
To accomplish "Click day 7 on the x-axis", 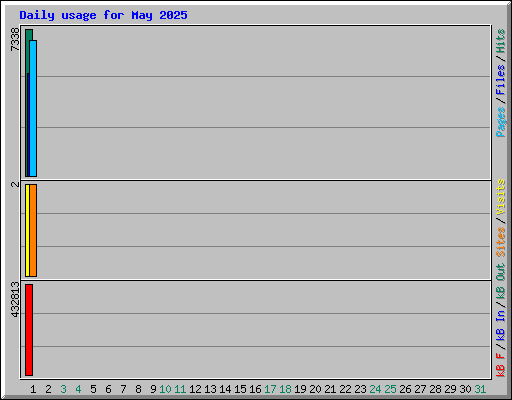I will click(x=123, y=389).
